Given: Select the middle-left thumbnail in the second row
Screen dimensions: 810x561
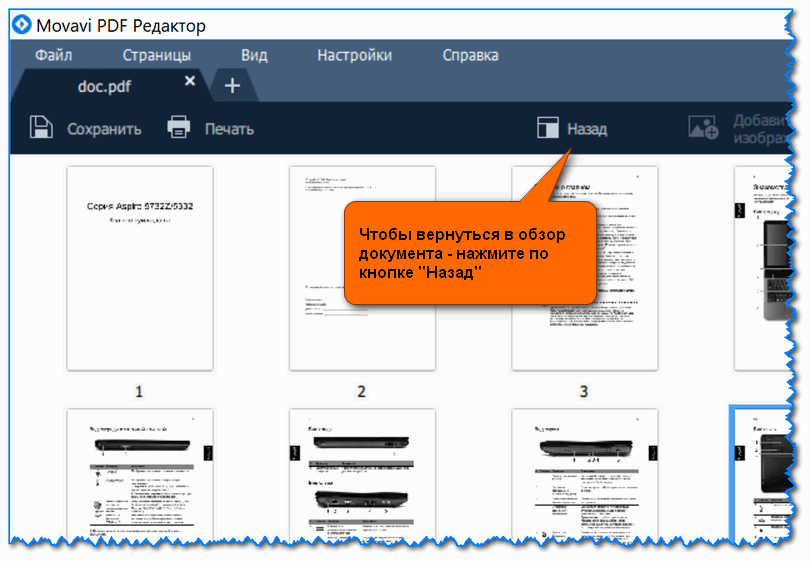Looking at the screenshot, I should pyautogui.click(x=362, y=475).
